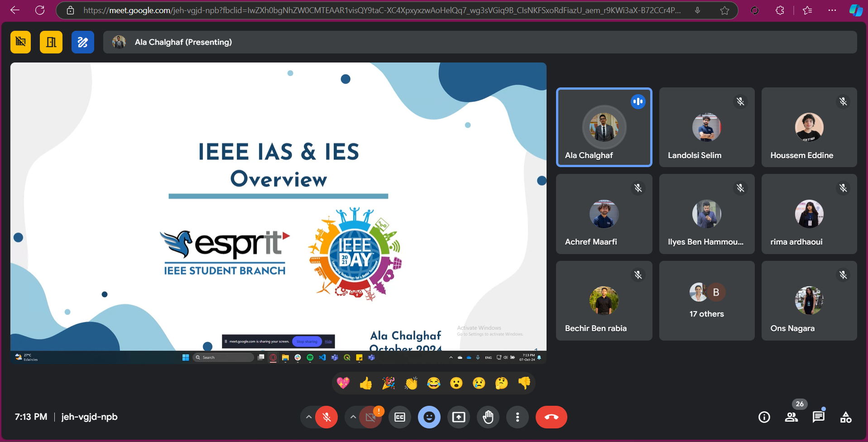
Task: Open the activities panel
Action: (x=846, y=417)
